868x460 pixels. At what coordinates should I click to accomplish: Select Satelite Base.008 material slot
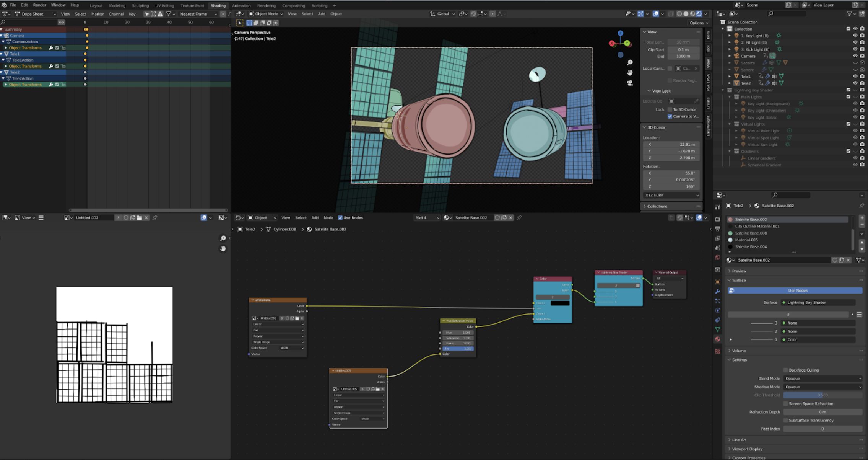751,233
